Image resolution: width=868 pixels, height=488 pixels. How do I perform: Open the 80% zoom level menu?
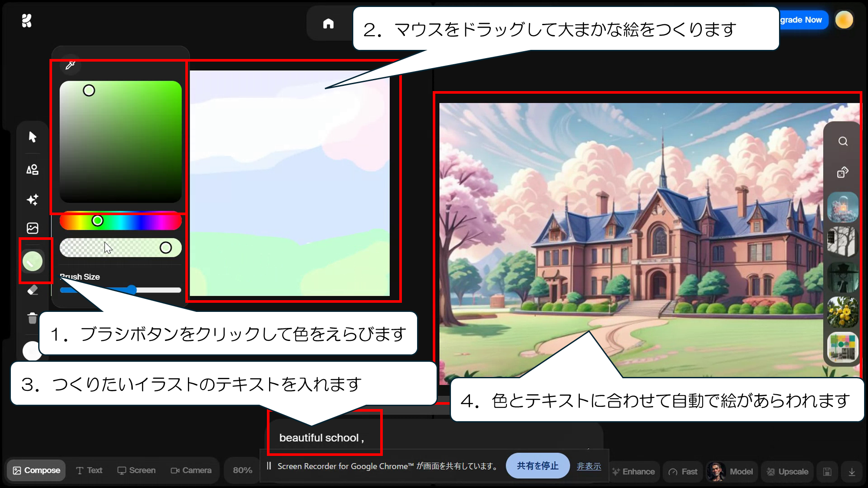pos(242,470)
